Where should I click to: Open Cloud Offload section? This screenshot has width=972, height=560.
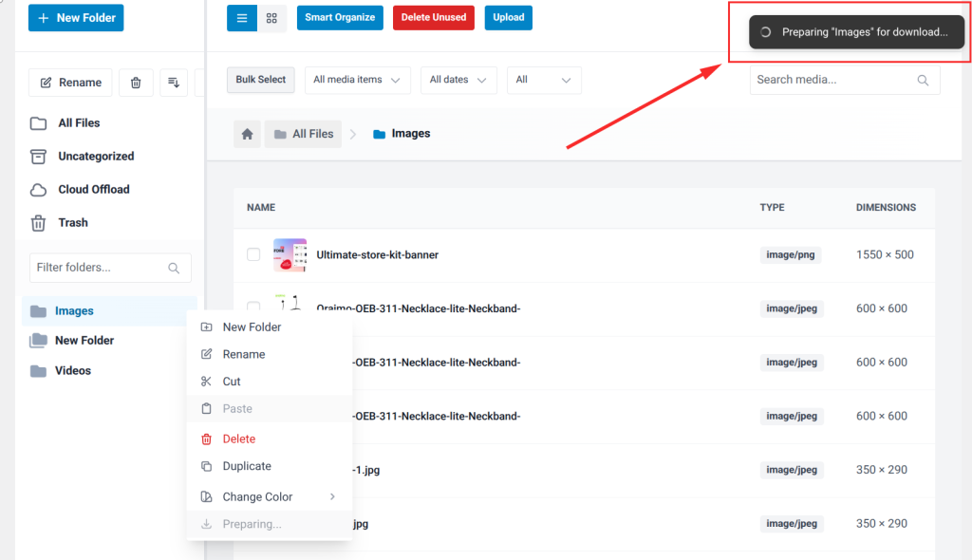[93, 190]
